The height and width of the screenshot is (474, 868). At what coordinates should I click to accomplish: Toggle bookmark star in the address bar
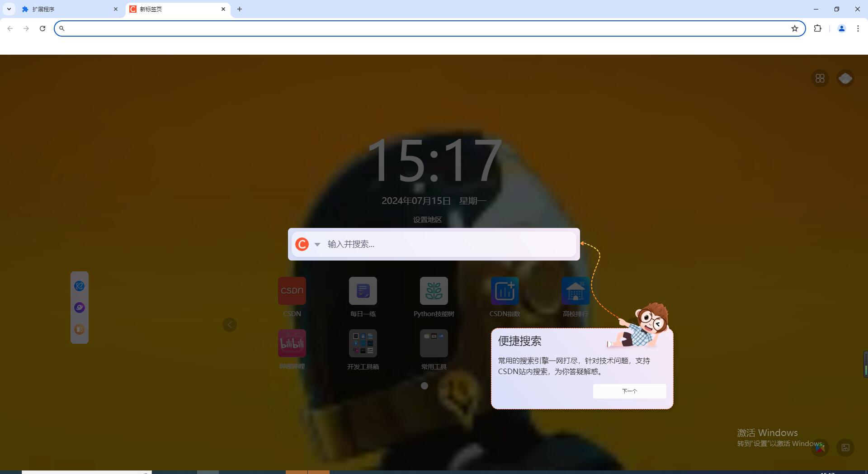tap(795, 28)
